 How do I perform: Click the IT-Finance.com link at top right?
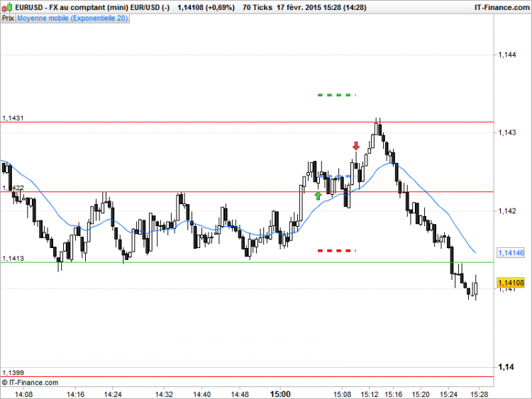[501, 8]
